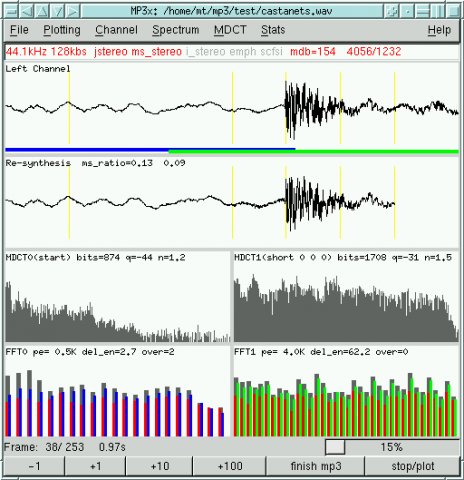The image size is (464, 480).
Task: Click the right-arrow icon in title bar
Action: [73, 11]
